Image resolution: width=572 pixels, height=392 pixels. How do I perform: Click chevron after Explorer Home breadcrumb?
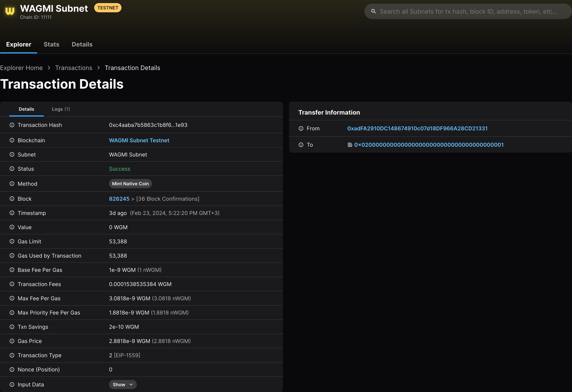point(49,68)
